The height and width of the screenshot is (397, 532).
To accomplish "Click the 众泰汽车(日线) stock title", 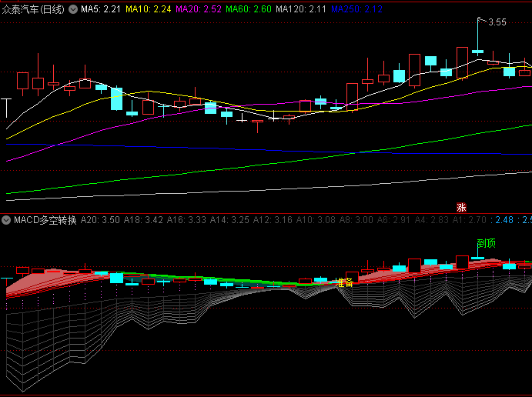I will pyautogui.click(x=33, y=10).
